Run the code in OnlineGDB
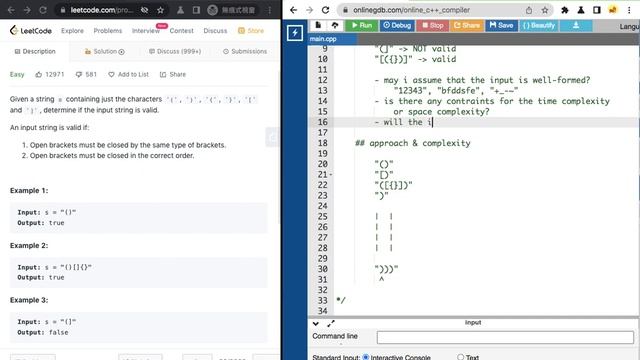The height and width of the screenshot is (360, 640). point(362,25)
